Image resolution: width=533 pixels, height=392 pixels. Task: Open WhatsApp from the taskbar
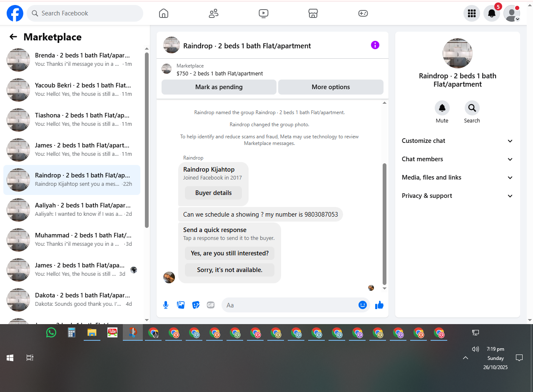point(51,332)
